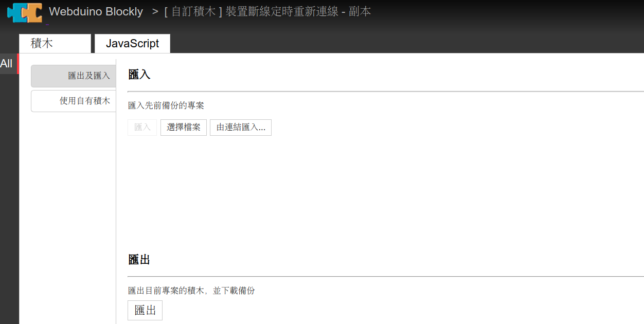The width and height of the screenshot is (644, 324).
Task: Click the 匯出 section heading
Action: [139, 260]
